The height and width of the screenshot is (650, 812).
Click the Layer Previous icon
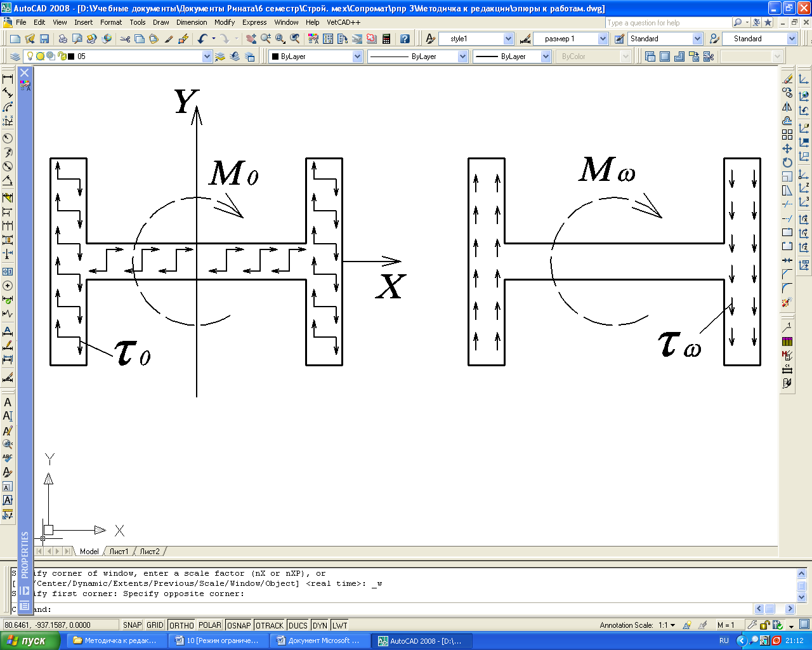pos(235,56)
